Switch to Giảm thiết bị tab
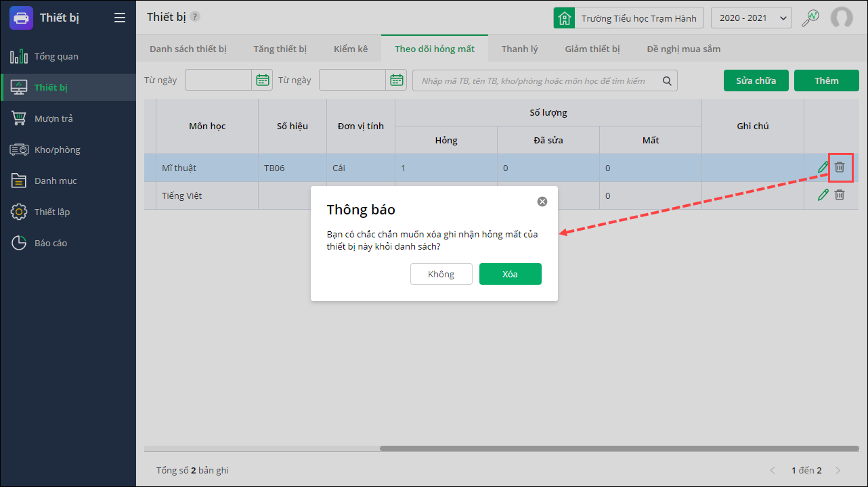The image size is (868, 487). pyautogui.click(x=592, y=49)
